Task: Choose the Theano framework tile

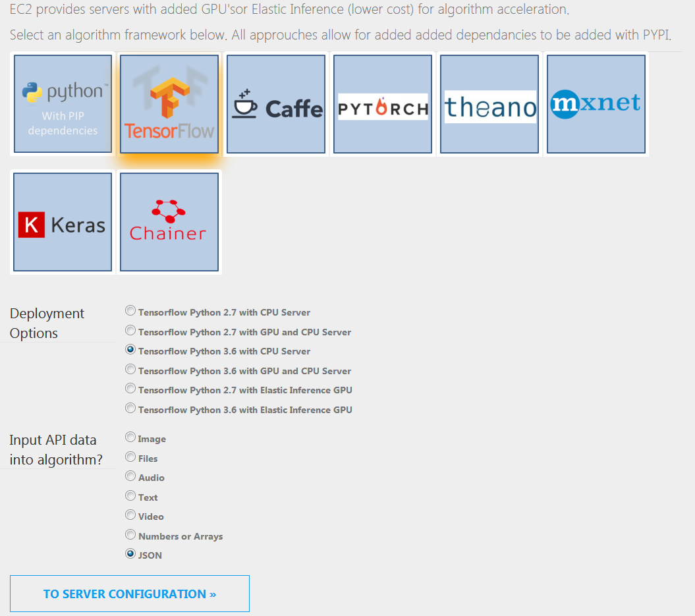Action: tap(489, 103)
